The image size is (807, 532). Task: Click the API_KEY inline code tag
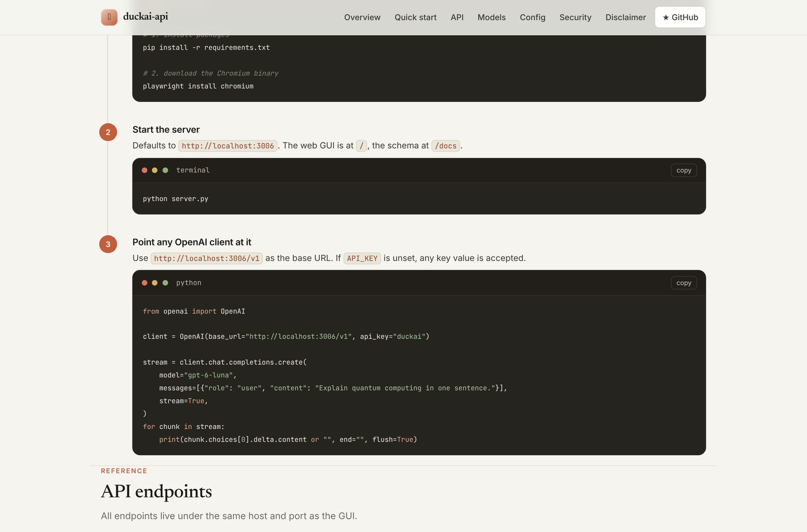click(362, 258)
